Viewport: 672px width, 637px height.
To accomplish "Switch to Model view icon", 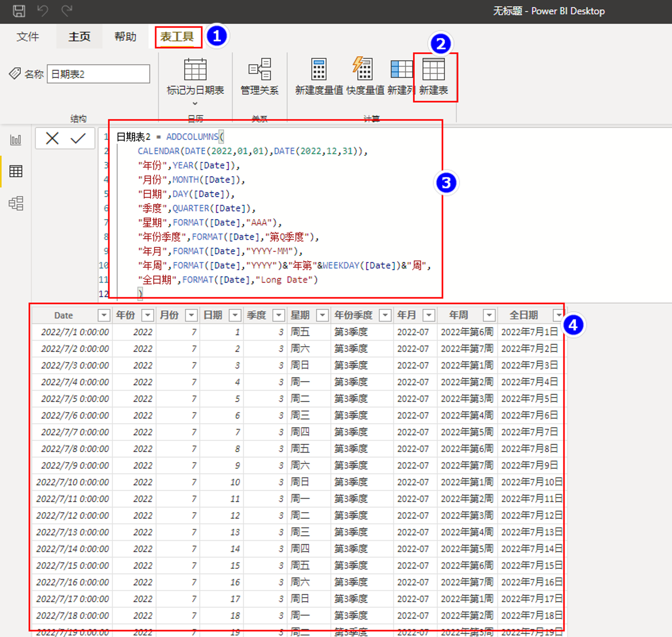I will point(15,203).
